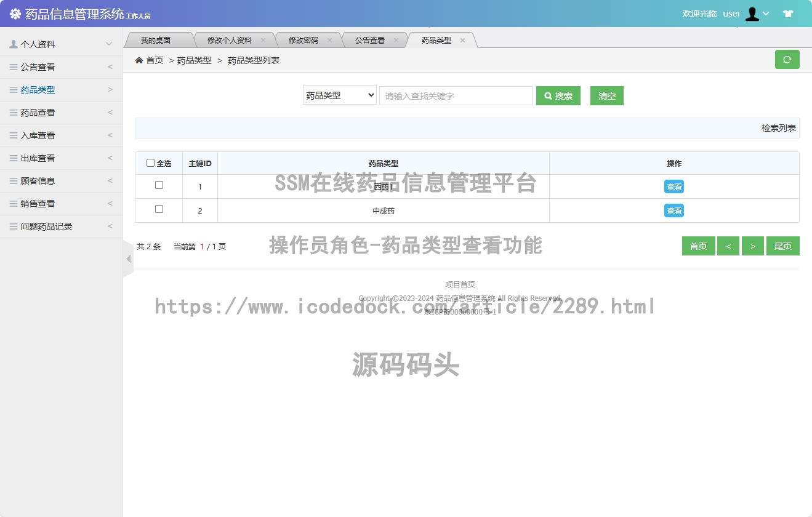Click 药品类型 in the breadcrumb
The image size is (812, 517).
pyautogui.click(x=194, y=60)
